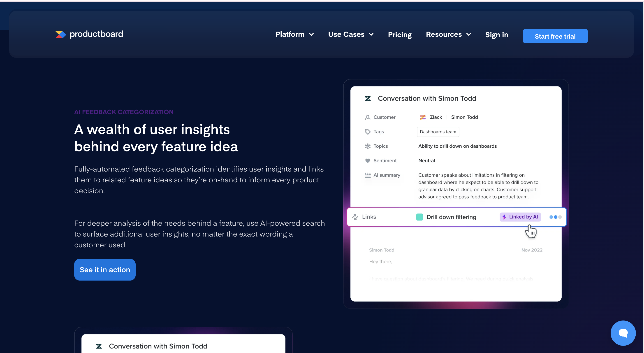Click the productboard logo
The image size is (644, 353).
point(89,34)
